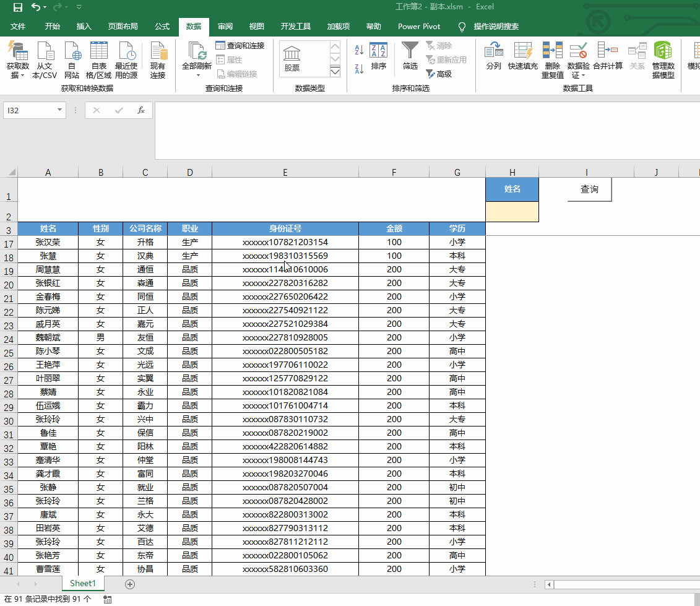Select the cell containing 魏朝斌
The image size is (700, 606).
coord(48,337)
